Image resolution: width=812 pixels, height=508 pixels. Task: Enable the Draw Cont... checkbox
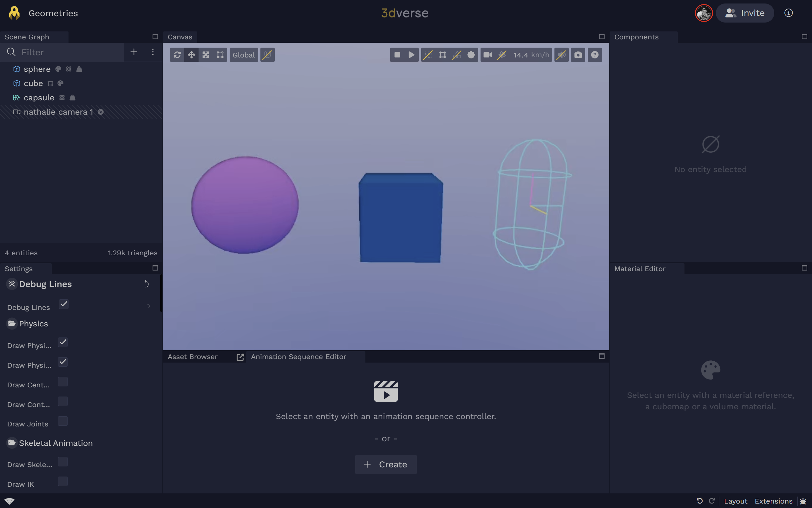point(63,402)
